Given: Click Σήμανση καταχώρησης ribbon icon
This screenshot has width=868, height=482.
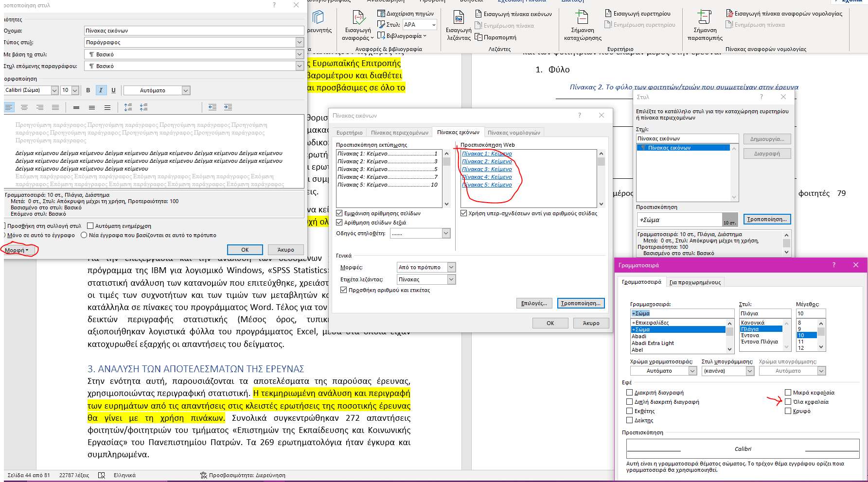Looking at the screenshot, I should click(583, 25).
